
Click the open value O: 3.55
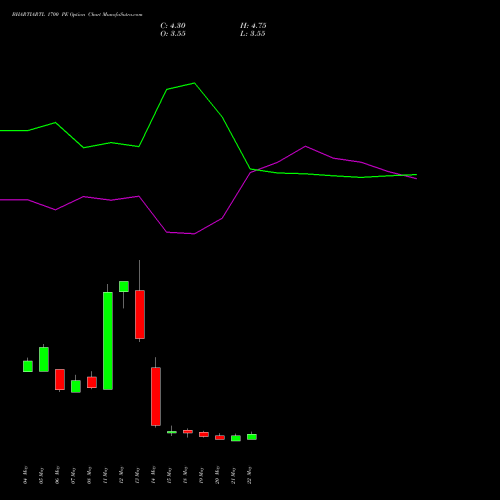(173, 34)
